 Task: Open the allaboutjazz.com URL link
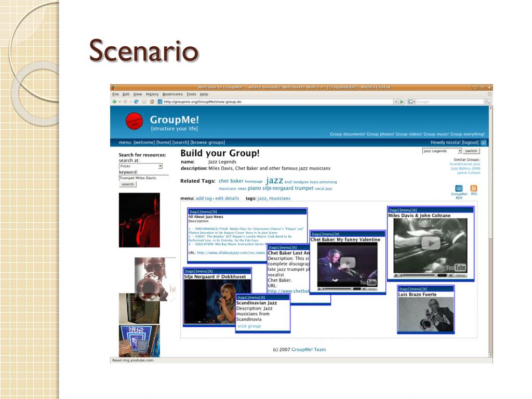point(231,253)
